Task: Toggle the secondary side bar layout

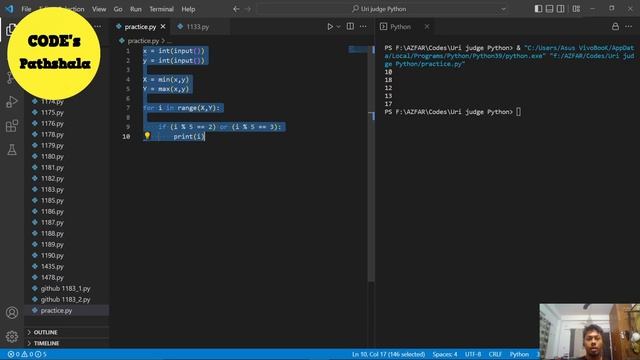Action: click(x=560, y=9)
